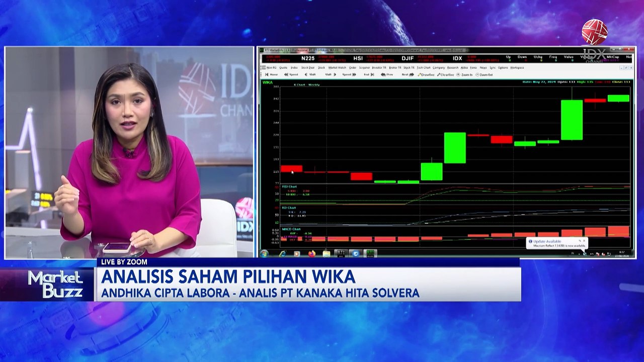Click the IDX index ticker
644x362 pixels.
[x=457, y=58]
